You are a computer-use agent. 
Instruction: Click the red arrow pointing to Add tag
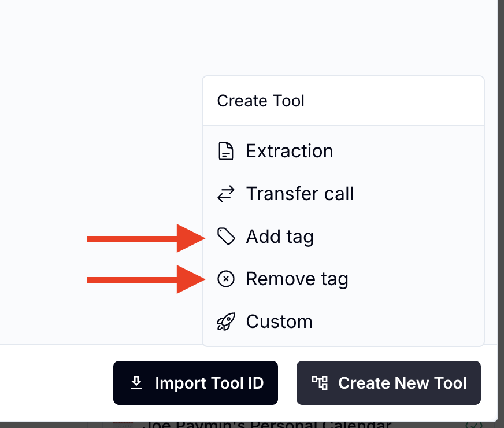coord(144,238)
